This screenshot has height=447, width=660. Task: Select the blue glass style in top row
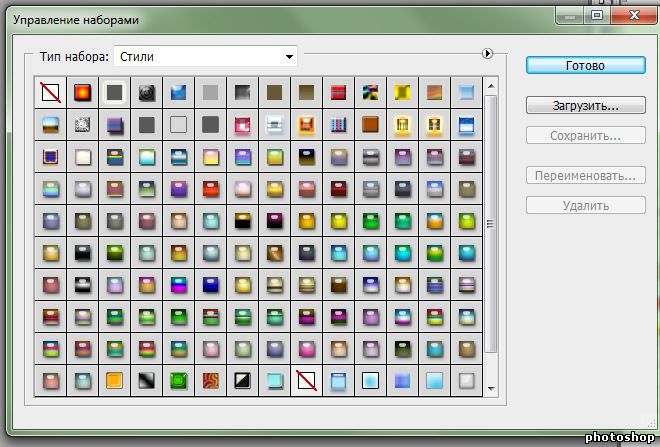coord(179,93)
